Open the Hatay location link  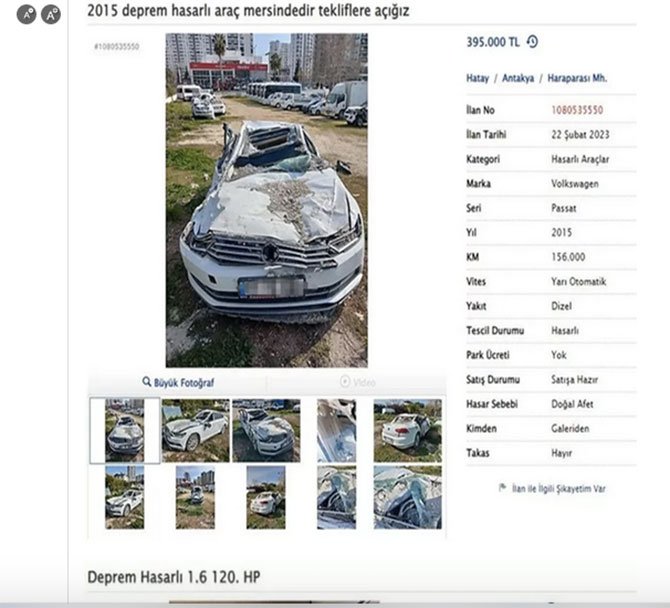pyautogui.click(x=477, y=78)
